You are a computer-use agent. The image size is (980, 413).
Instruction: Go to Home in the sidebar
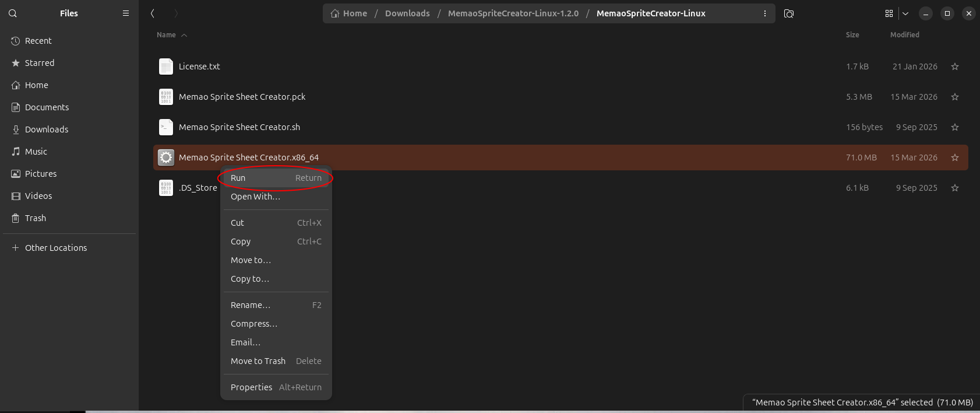tap(69, 85)
